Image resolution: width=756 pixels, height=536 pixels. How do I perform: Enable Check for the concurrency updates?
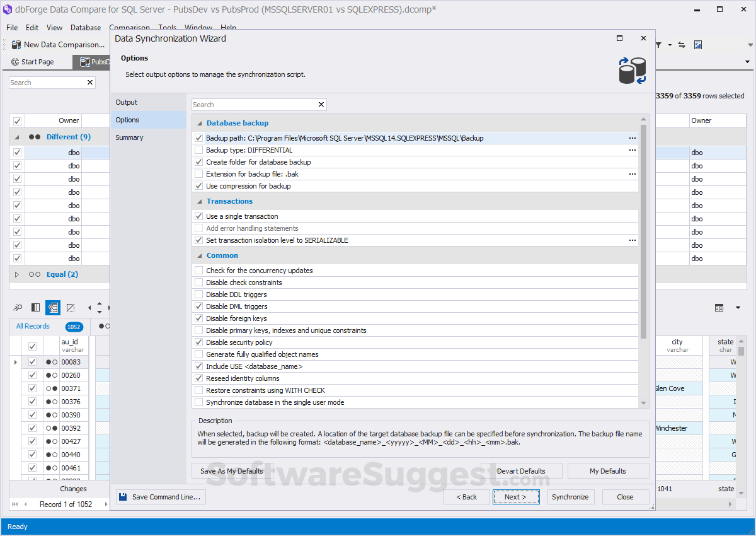coord(198,270)
